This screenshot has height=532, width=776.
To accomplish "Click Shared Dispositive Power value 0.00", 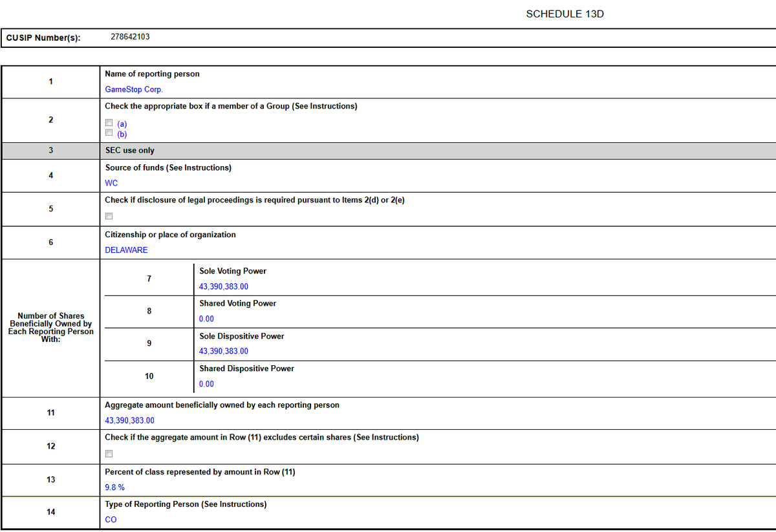I will click(x=206, y=384).
